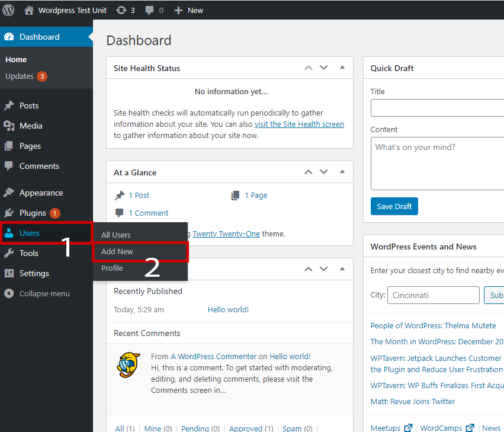Image resolution: width=504 pixels, height=432 pixels.
Task: Click the Settings sliders icon
Action: click(9, 273)
